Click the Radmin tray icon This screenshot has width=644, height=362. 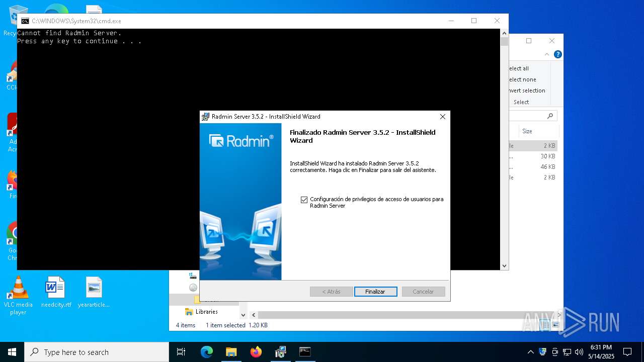[x=542, y=352]
